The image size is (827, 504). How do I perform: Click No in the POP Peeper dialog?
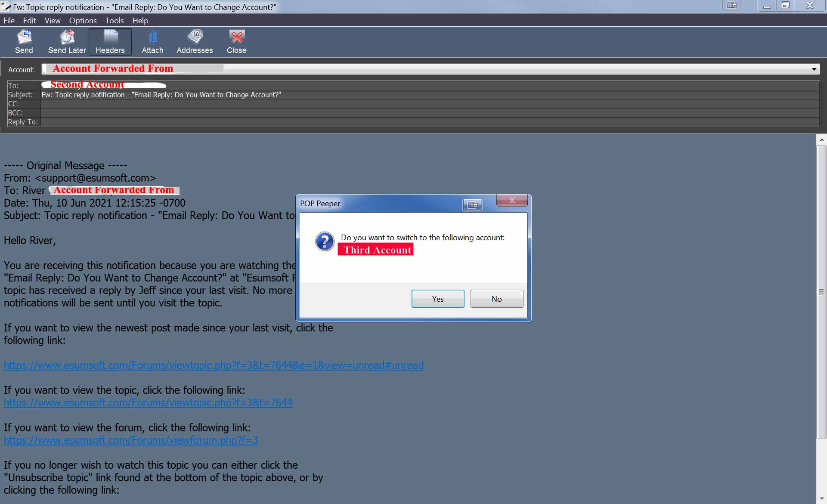(x=497, y=299)
